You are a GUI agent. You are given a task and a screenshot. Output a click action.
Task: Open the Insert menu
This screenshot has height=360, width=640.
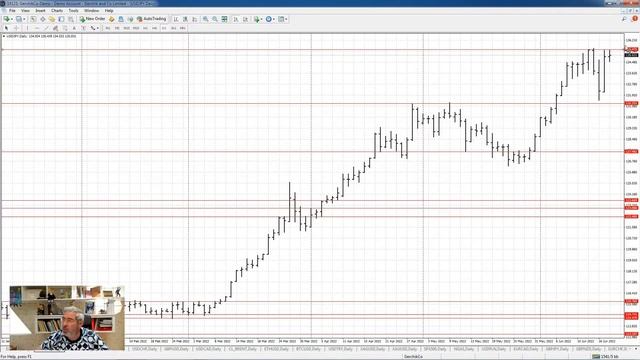point(40,11)
